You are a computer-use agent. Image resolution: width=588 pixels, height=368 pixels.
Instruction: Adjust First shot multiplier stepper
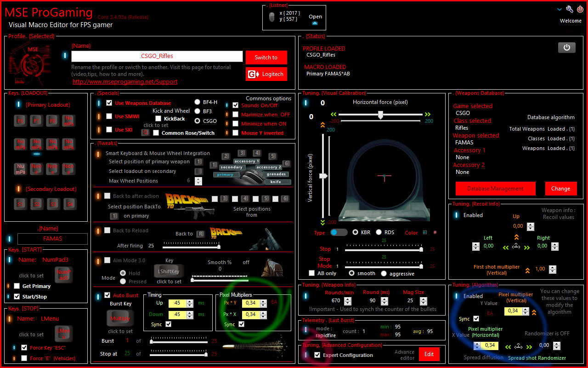coord(553,270)
